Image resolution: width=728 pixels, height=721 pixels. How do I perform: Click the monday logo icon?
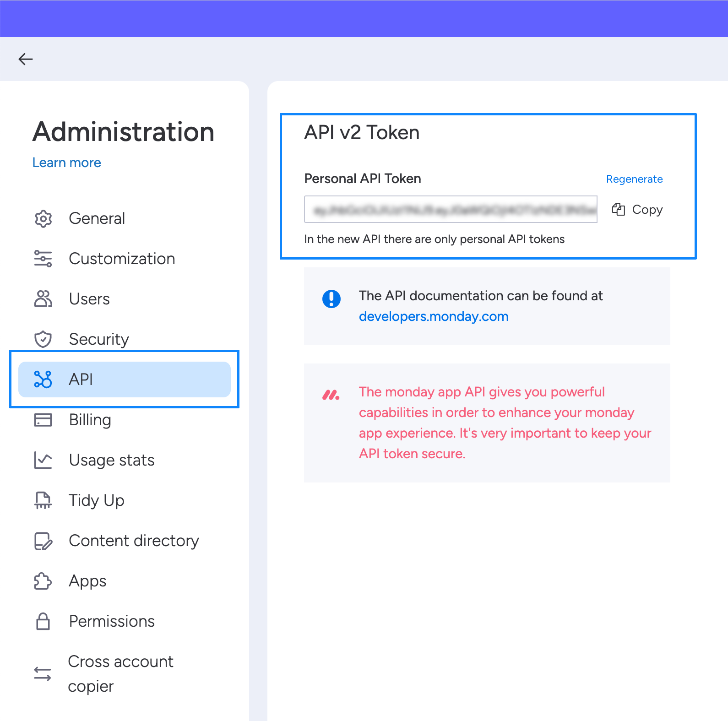click(x=331, y=395)
